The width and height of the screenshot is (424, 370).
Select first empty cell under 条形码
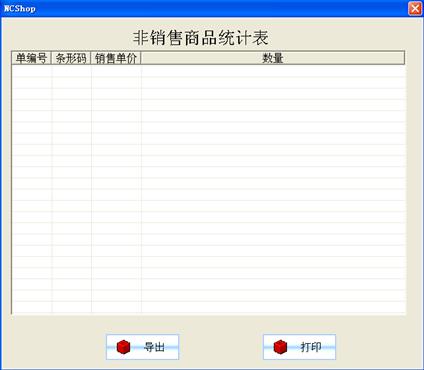pyautogui.click(x=72, y=71)
